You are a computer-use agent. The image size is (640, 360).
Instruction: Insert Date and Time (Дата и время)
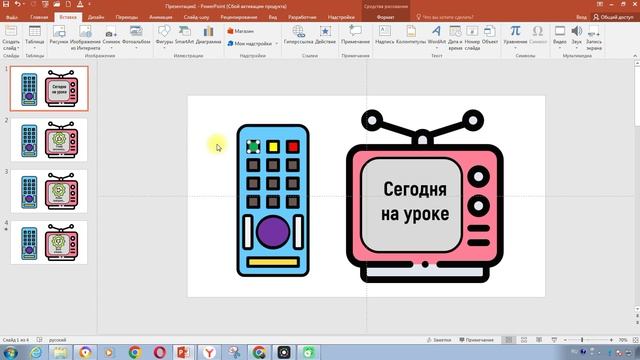(455, 38)
